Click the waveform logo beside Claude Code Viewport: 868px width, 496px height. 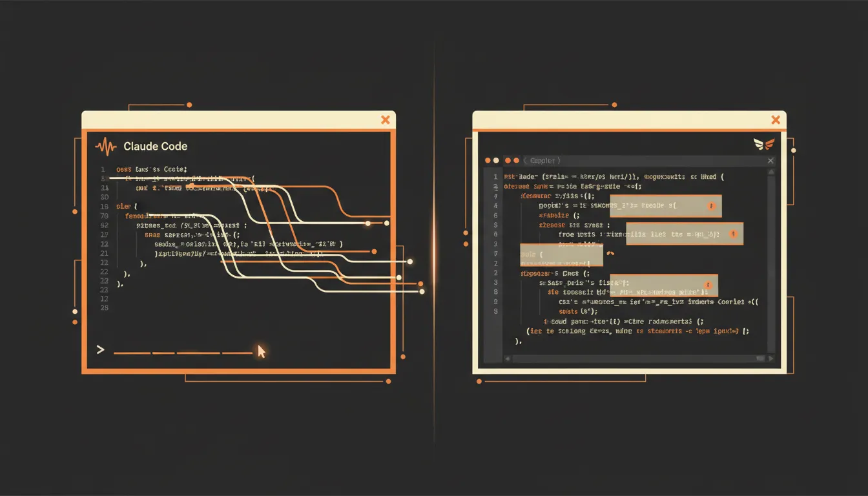click(x=106, y=147)
